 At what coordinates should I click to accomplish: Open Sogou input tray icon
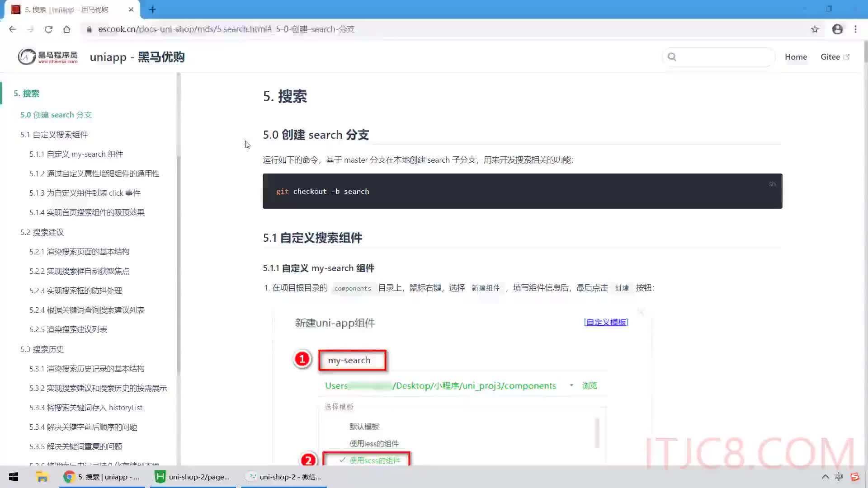(x=855, y=477)
